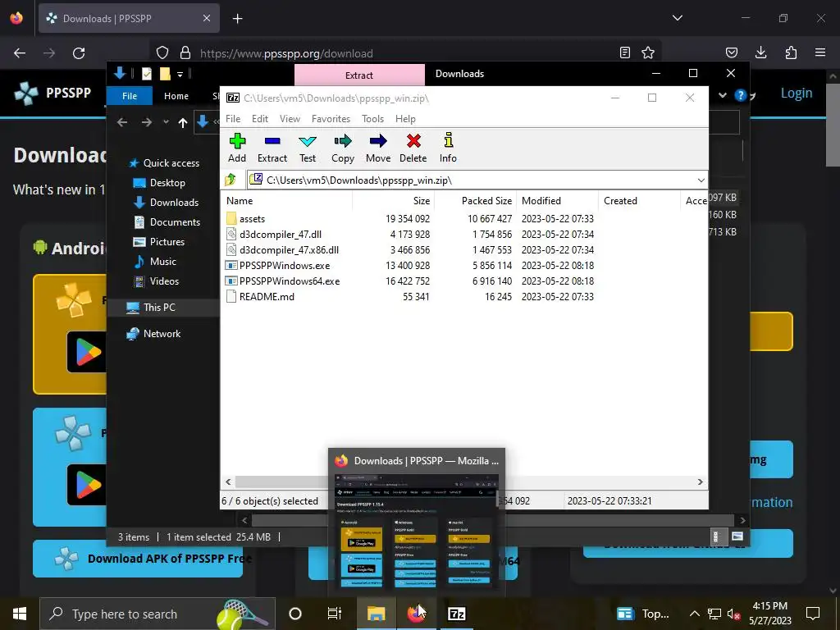
Task: Open Explorer help question mark icon
Action: [x=741, y=95]
